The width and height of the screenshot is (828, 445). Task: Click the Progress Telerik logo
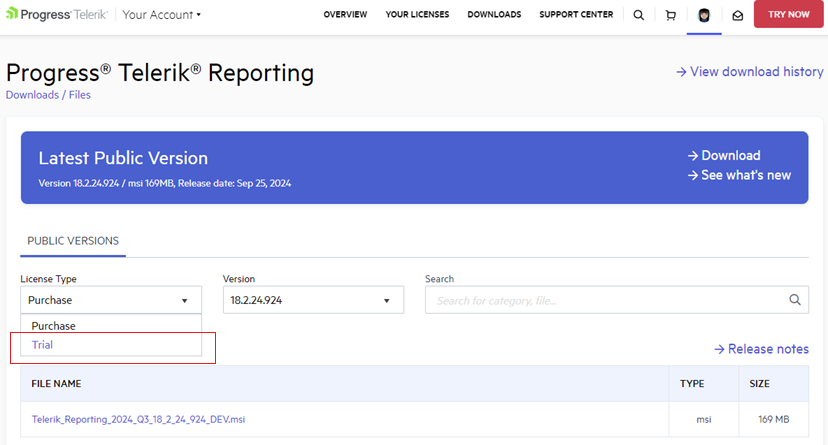coord(57,14)
